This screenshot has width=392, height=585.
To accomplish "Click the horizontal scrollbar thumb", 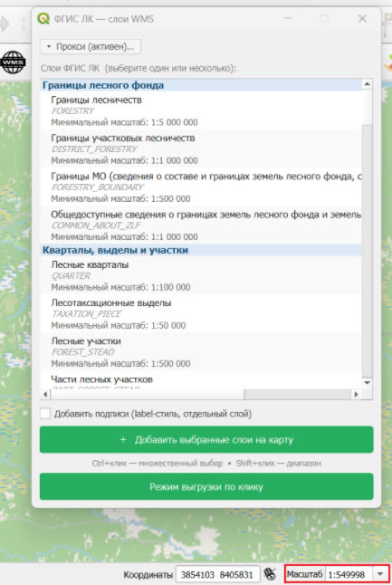I will point(148,394).
